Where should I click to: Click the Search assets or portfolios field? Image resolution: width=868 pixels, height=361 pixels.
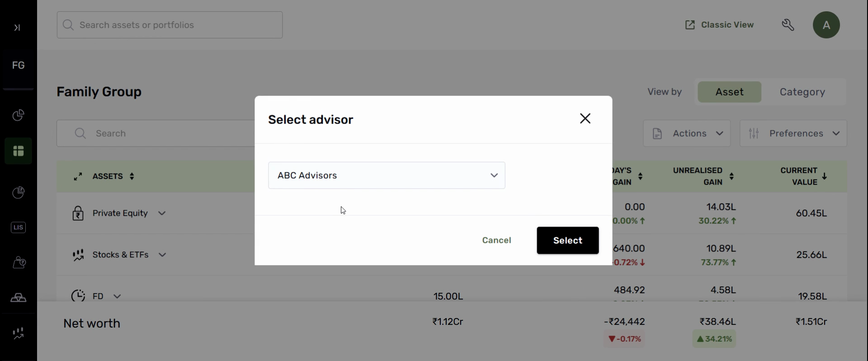point(170,25)
